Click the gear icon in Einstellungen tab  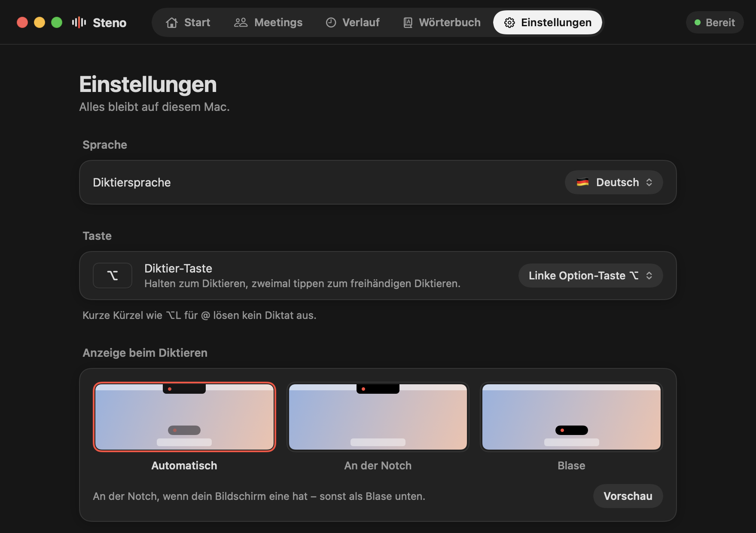click(x=509, y=22)
